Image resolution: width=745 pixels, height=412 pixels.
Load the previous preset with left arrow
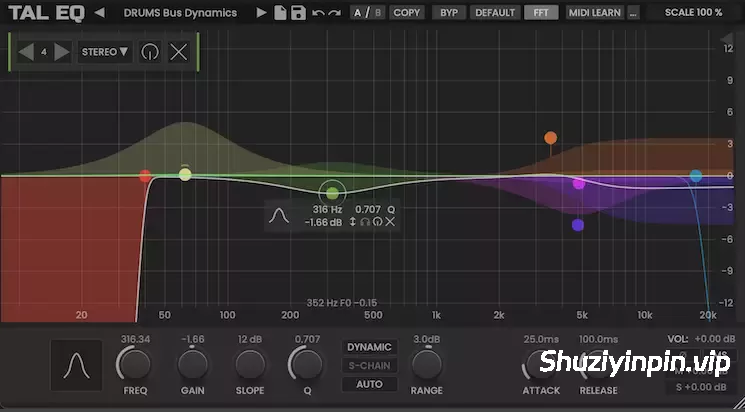(x=99, y=13)
